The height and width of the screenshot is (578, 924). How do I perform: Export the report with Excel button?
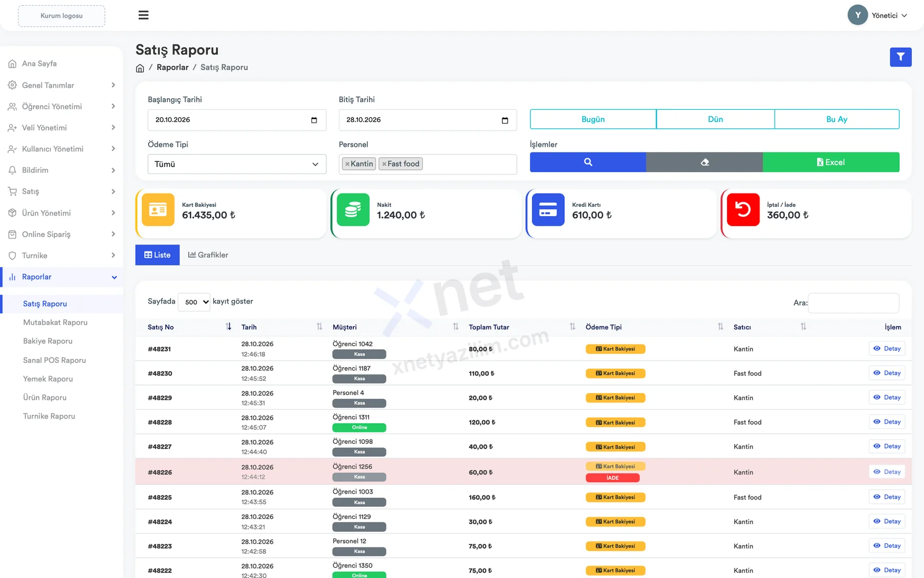click(x=831, y=162)
